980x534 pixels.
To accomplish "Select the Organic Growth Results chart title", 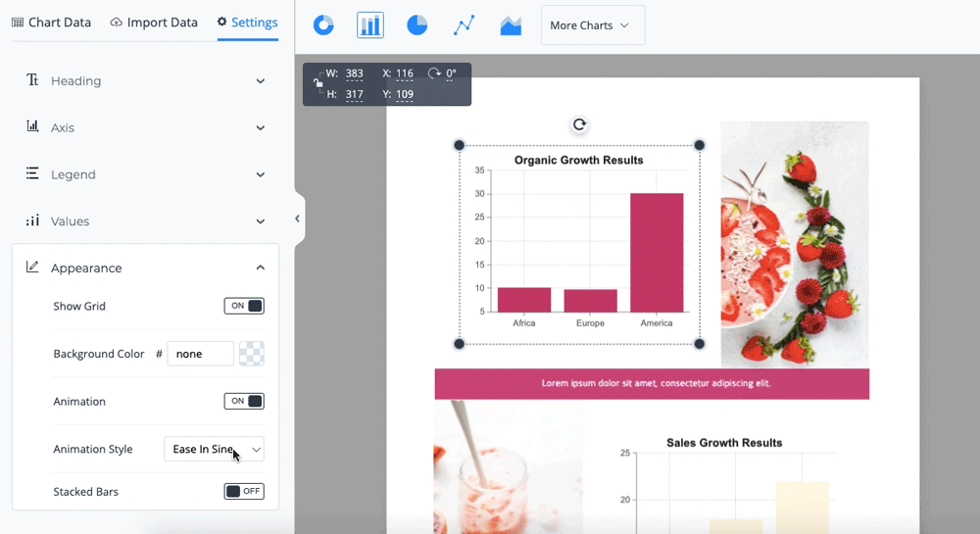I will [579, 160].
